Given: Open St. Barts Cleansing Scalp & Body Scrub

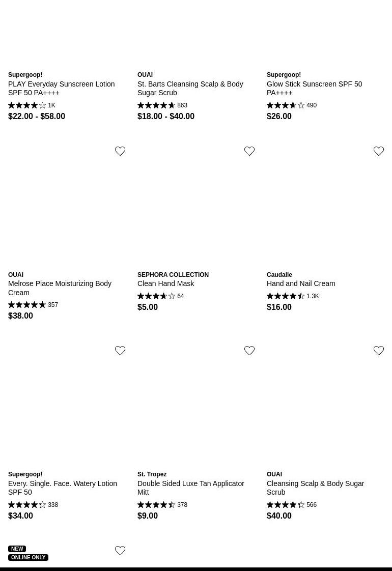Looking at the screenshot, I should click(190, 88).
